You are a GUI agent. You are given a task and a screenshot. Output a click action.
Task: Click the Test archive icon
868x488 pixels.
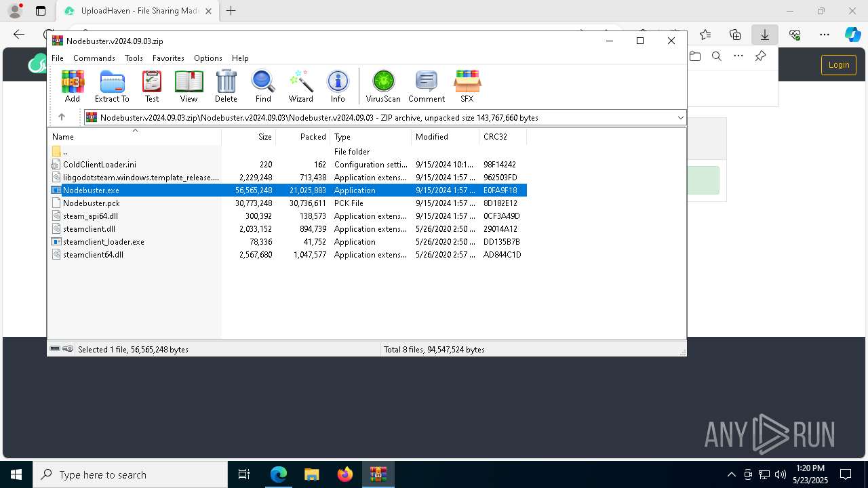(x=152, y=86)
